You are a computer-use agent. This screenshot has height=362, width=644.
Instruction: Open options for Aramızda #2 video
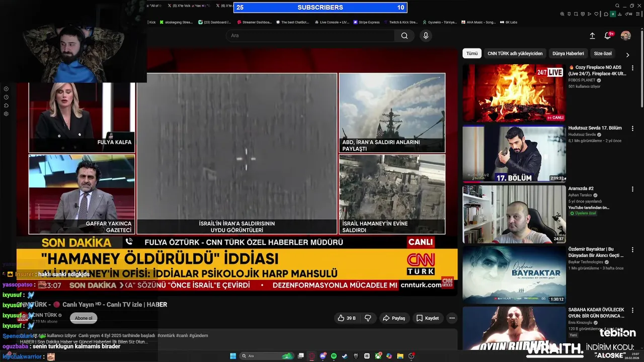click(632, 189)
